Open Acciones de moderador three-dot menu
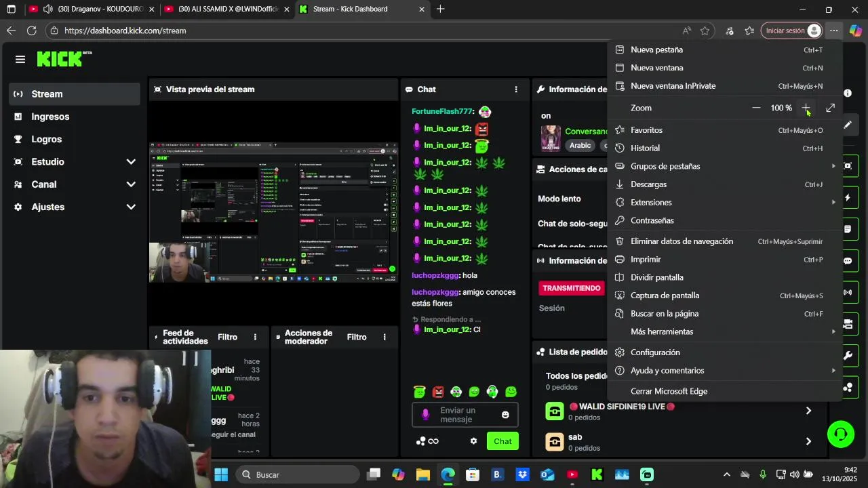The width and height of the screenshot is (868, 488). [384, 337]
